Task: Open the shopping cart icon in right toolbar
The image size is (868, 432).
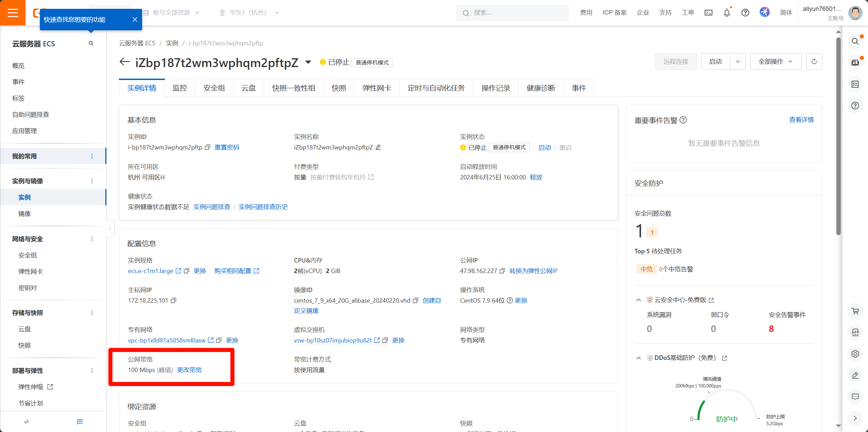Action: point(855,311)
